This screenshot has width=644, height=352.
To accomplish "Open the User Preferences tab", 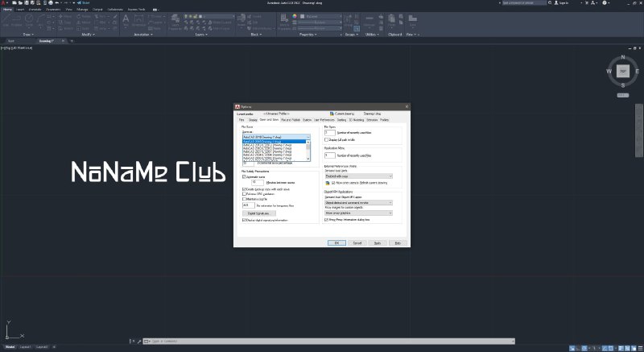I will (324, 120).
